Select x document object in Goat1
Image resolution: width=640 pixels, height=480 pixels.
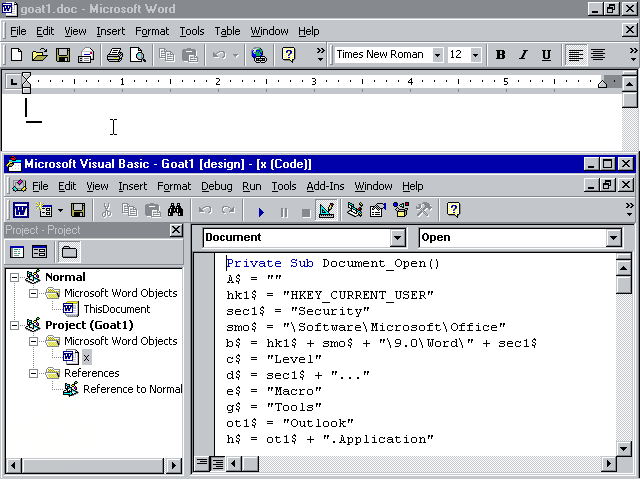pos(87,358)
